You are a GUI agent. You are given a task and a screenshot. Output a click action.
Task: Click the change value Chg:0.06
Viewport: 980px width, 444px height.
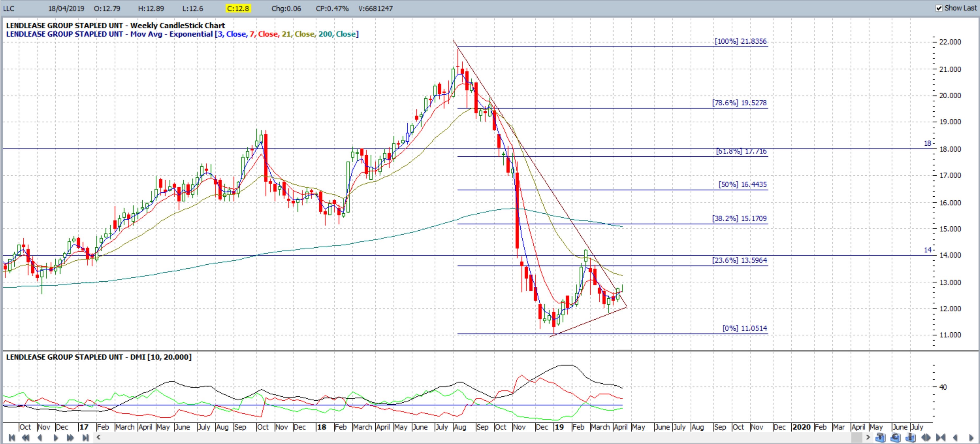point(286,8)
